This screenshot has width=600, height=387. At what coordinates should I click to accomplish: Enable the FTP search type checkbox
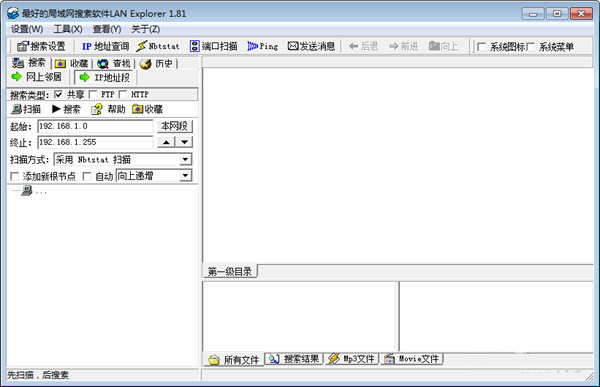(x=92, y=94)
